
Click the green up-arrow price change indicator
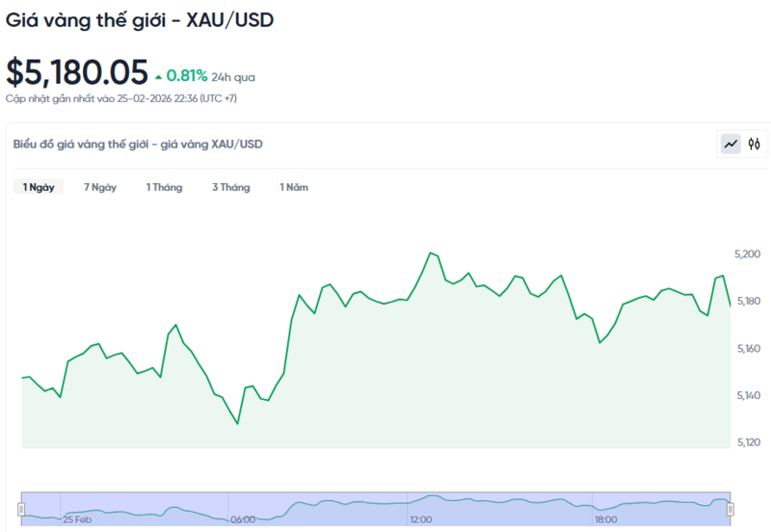point(158,76)
